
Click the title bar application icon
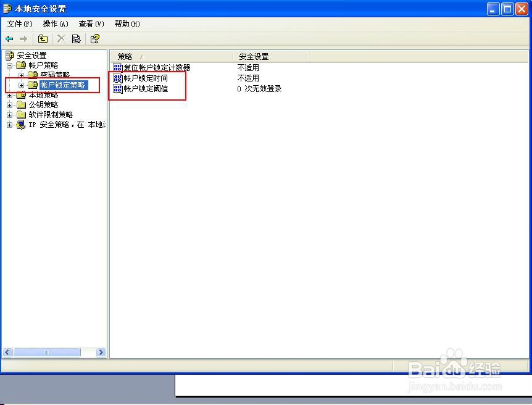click(x=7, y=9)
